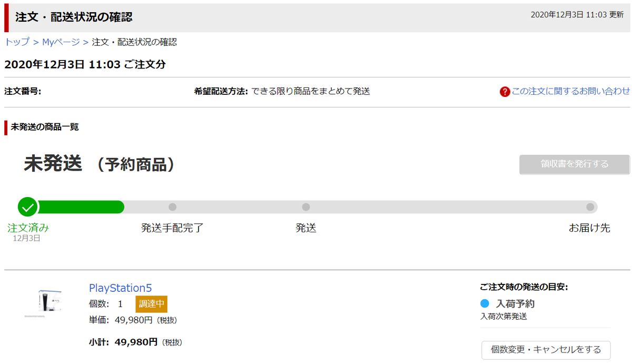Click the 2020年12月3日 11:03 更新 timestamp
Image resolution: width=632 pixels, height=364 pixels.
pos(577,15)
